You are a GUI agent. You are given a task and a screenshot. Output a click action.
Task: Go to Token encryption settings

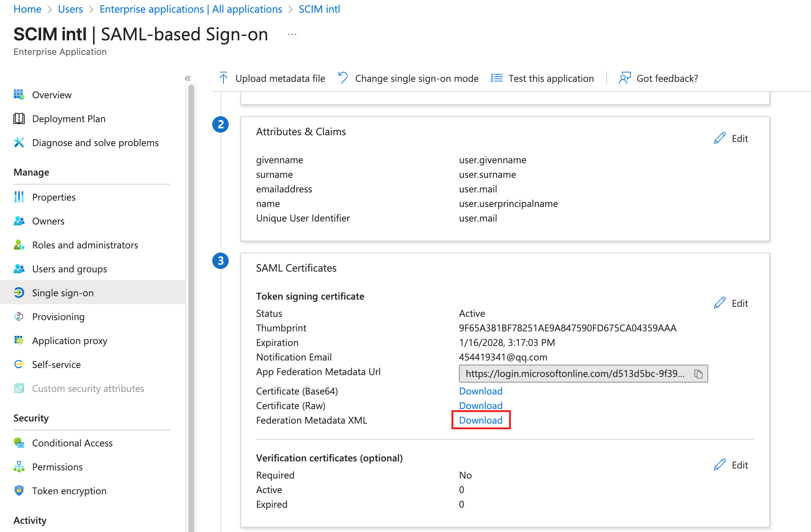point(69,491)
